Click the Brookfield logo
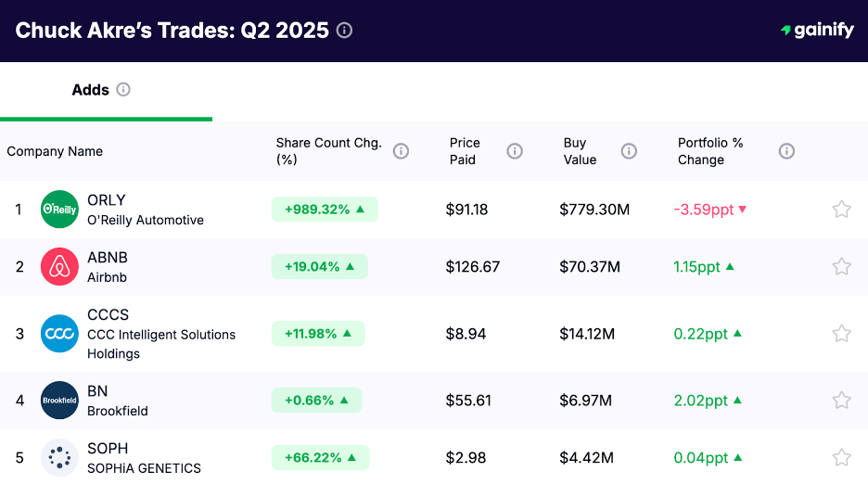 [x=59, y=400]
